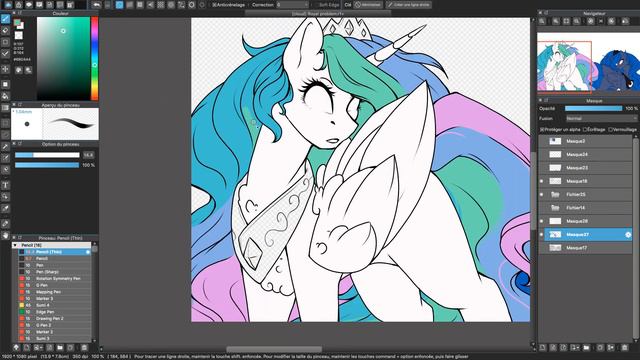The height and width of the screenshot is (360, 640).
Task: Select the Pencil brush
Action: (55, 258)
